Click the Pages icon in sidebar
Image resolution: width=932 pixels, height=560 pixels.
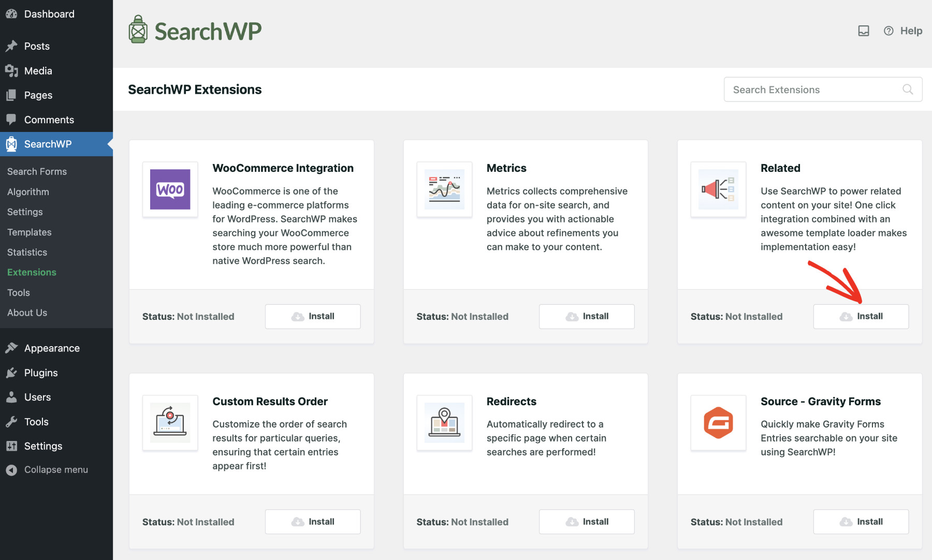11,95
